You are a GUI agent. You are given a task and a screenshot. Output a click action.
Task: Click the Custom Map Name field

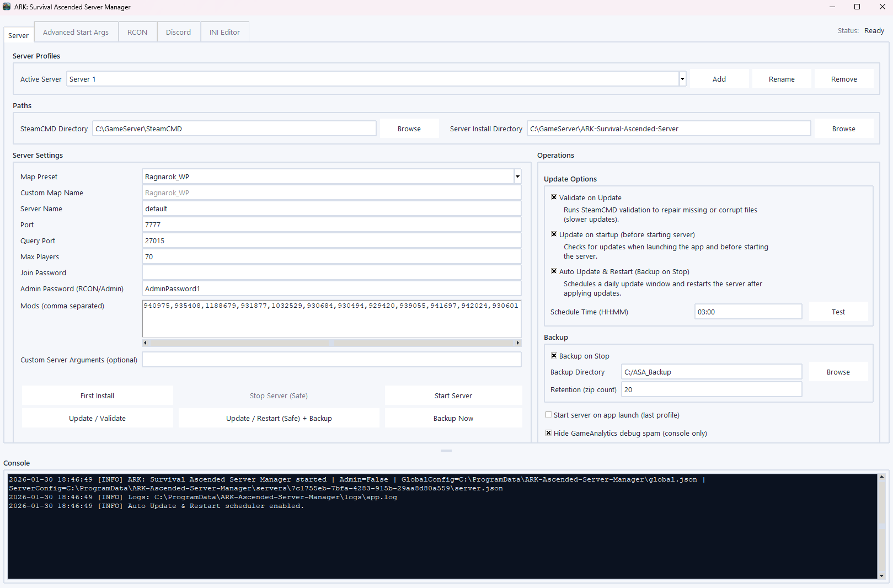(331, 193)
